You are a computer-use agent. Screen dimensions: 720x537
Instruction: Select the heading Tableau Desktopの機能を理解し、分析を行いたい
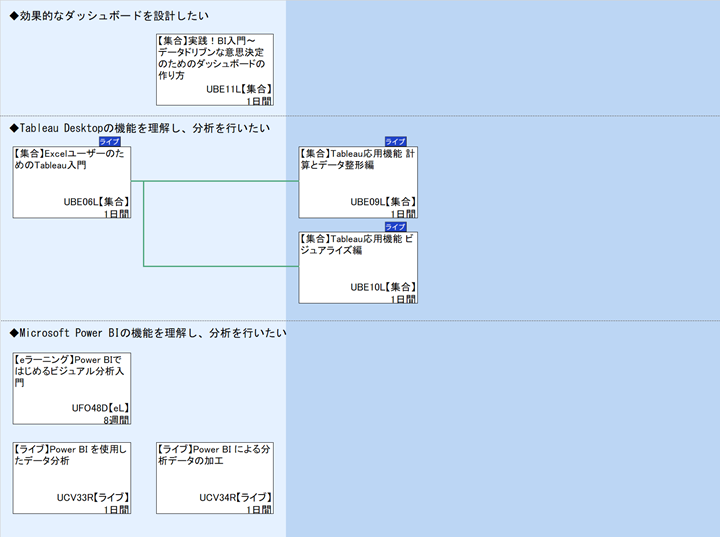pyautogui.click(x=140, y=128)
